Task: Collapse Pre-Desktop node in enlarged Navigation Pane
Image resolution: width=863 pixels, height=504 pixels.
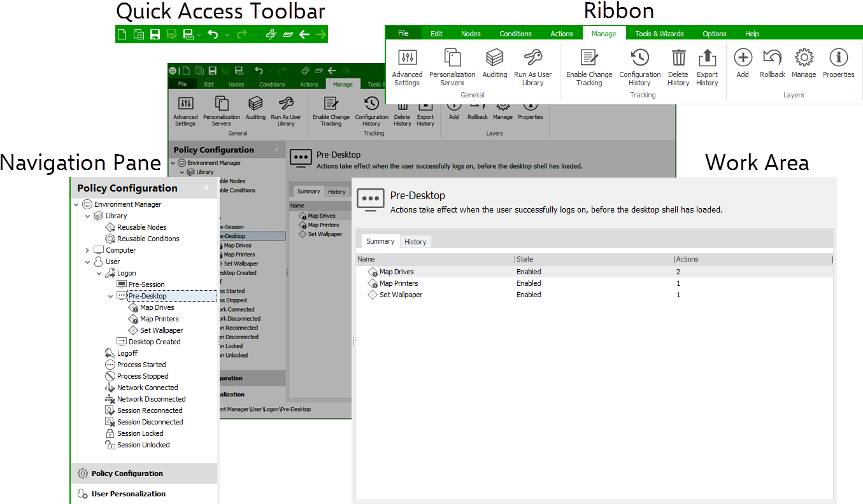Action: pos(111,296)
